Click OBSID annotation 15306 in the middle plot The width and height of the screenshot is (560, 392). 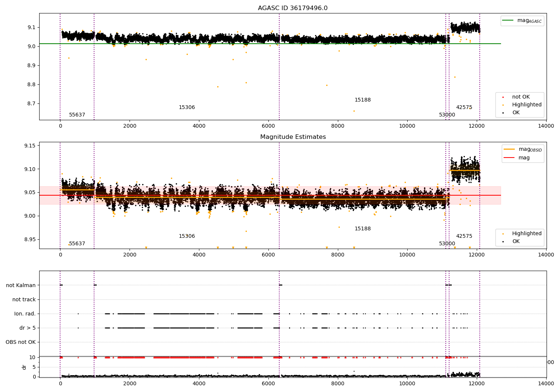[187, 236]
